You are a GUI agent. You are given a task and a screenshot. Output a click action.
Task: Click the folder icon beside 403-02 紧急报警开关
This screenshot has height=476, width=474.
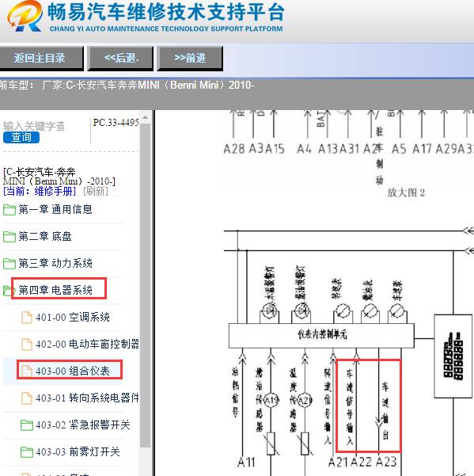pos(27,425)
